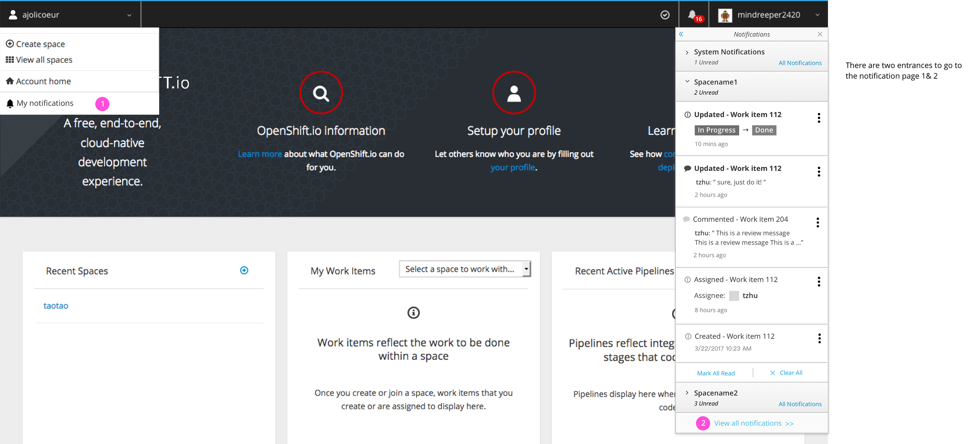
Task: Expand the Spacename2 notifications group
Action: pyautogui.click(x=687, y=393)
